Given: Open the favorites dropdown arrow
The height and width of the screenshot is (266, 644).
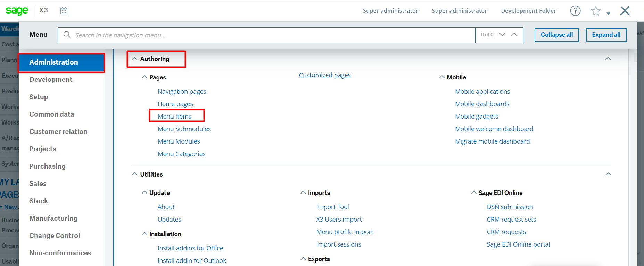Looking at the screenshot, I should click(608, 13).
